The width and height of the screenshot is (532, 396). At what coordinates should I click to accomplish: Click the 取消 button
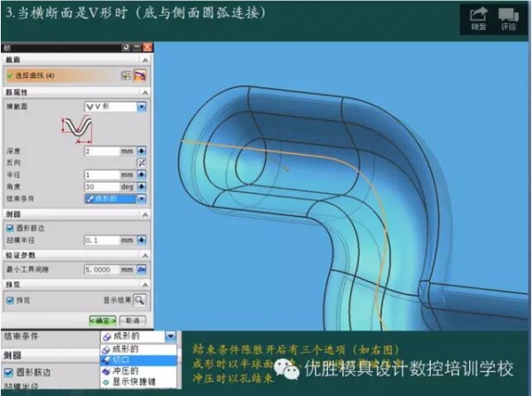coord(131,320)
